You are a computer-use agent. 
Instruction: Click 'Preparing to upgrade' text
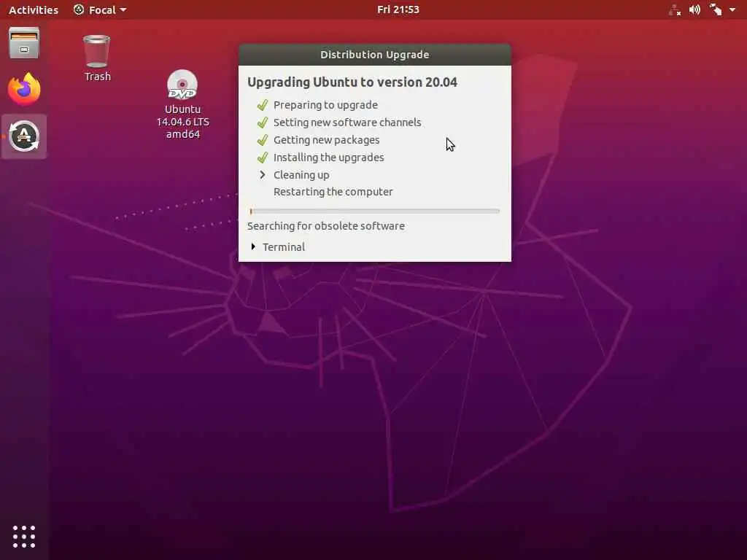(325, 105)
